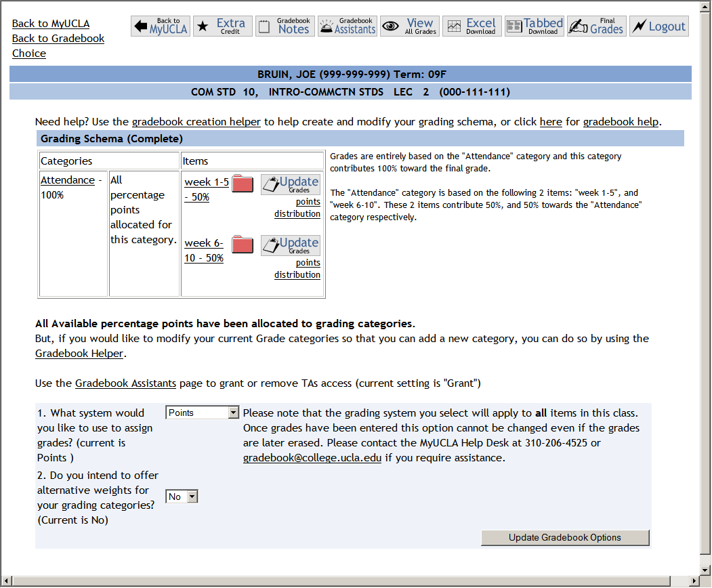Click the folder icon beside week 1-5

click(x=242, y=184)
